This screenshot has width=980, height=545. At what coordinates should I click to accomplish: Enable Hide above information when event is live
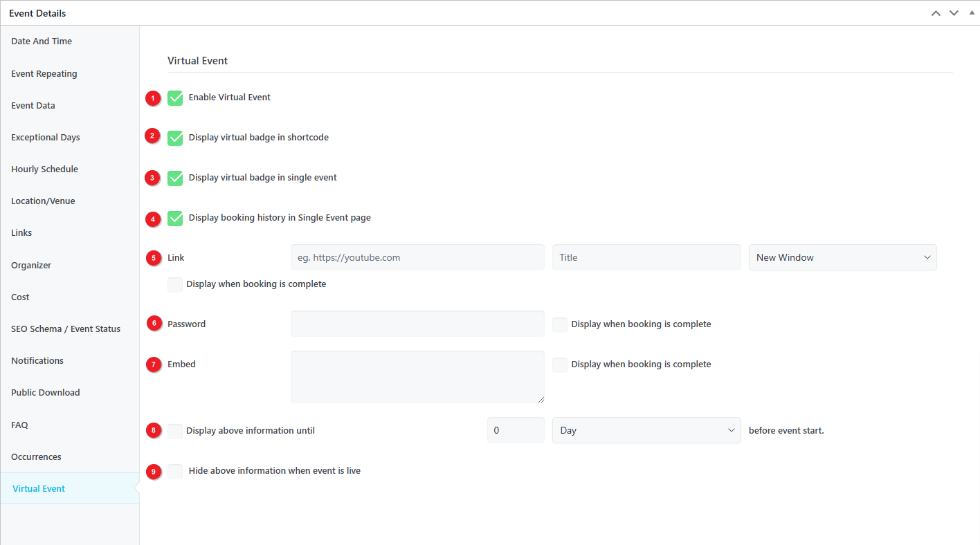click(175, 472)
